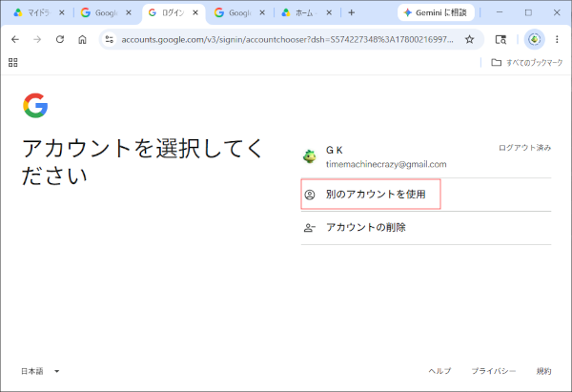Click the remove-person icon beside アカウントの削除
572x392 pixels.
(x=310, y=228)
